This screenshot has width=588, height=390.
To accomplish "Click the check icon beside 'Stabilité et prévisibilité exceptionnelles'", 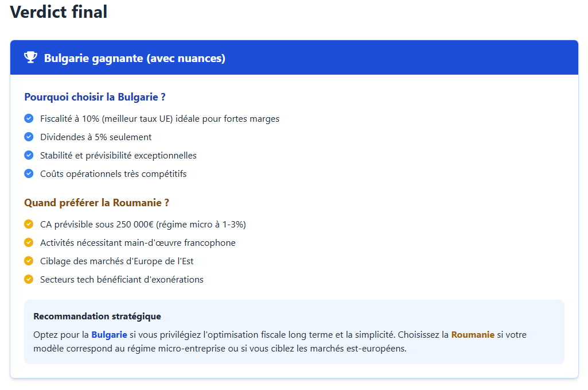I will 29,155.
